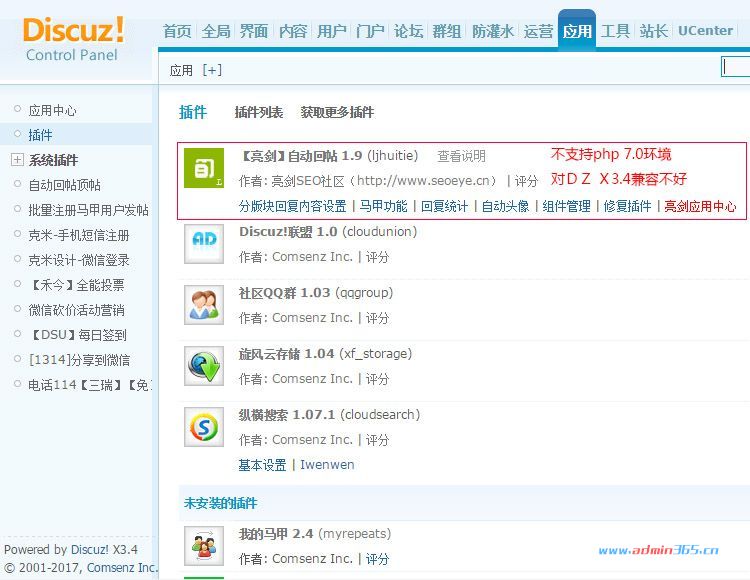Click the 我的马甲 plugin icon
The width and height of the screenshot is (750, 580).
(x=204, y=546)
